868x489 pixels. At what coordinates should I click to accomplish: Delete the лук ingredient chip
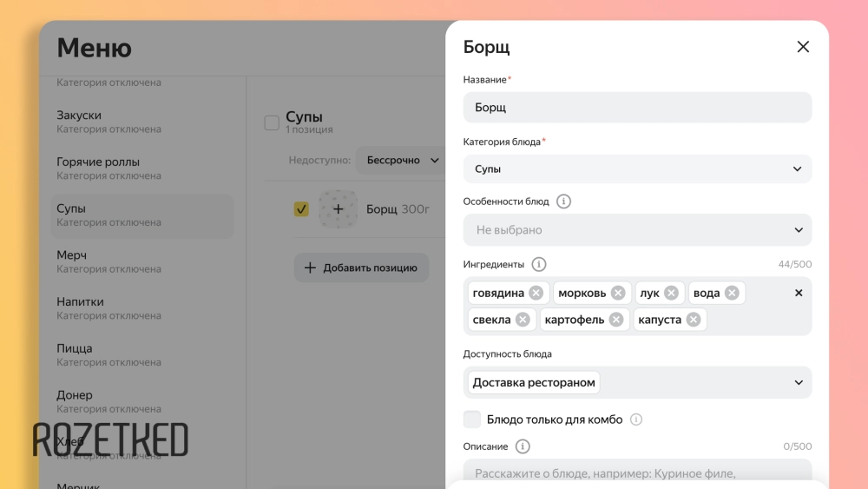click(x=671, y=293)
